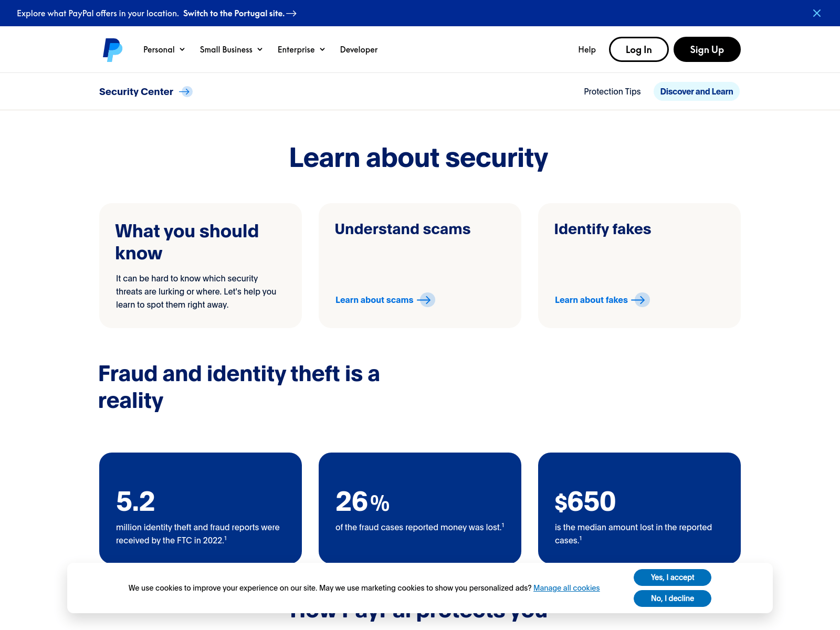Click the Sign Up button
The image size is (840, 630).
707,49
